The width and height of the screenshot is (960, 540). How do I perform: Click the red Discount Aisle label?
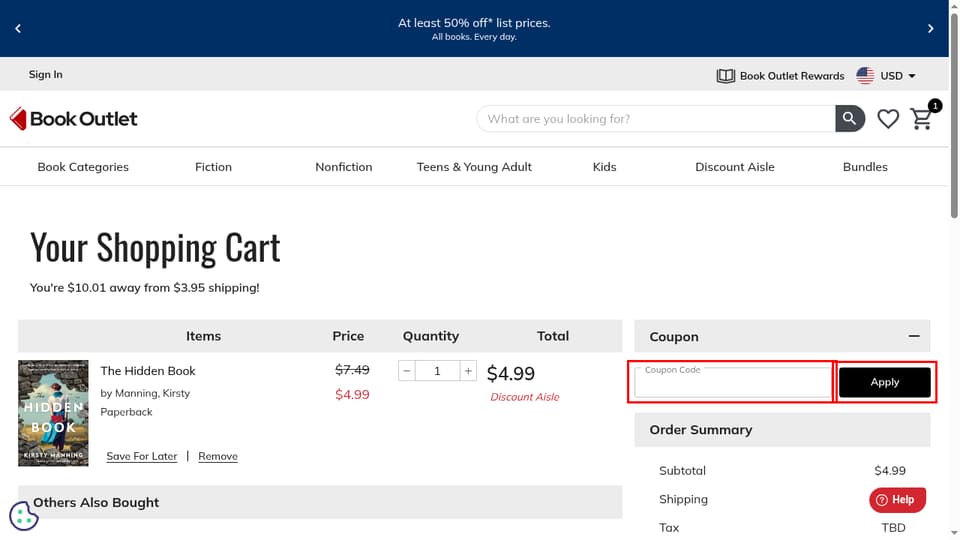click(525, 397)
